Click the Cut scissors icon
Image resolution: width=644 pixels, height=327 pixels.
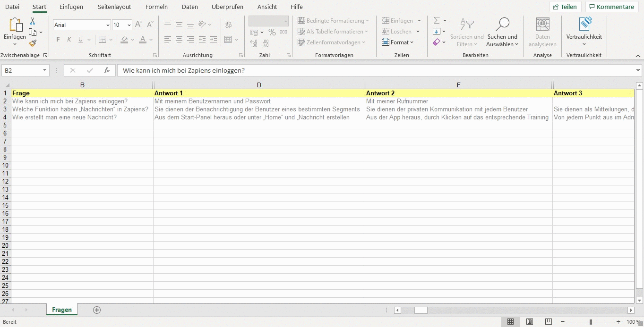pos(33,21)
